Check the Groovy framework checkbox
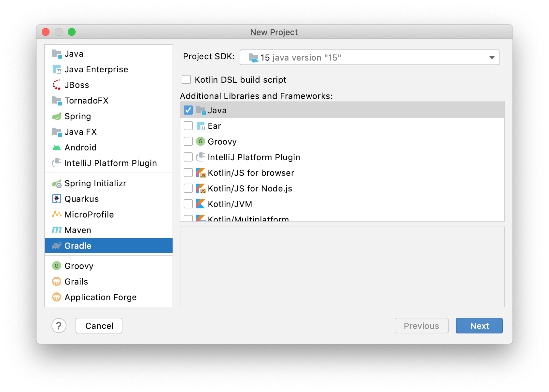Viewport: 549px width, 392px height. 188,142
